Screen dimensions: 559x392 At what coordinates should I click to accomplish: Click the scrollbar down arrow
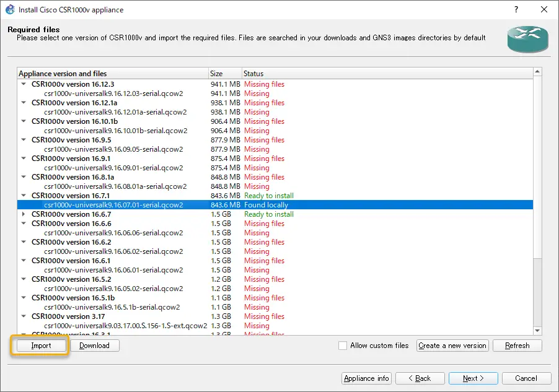537,331
